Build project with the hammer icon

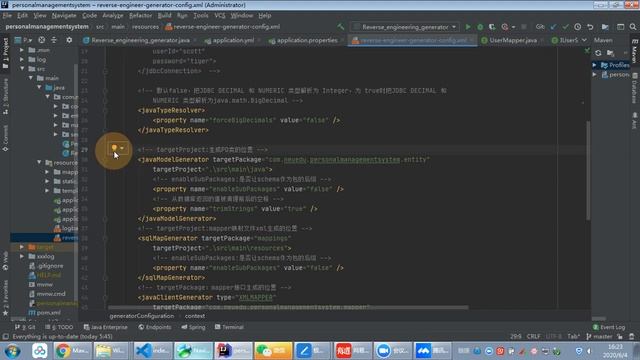click(340, 27)
